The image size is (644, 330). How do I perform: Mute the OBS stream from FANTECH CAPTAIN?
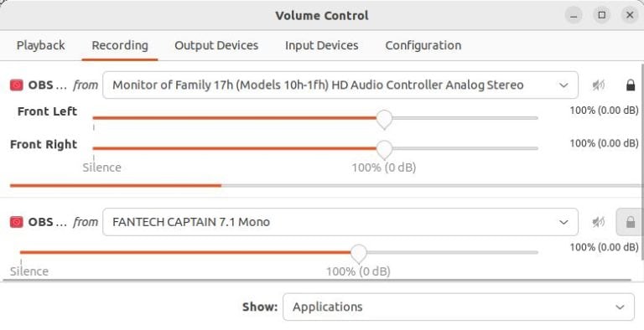[x=599, y=222]
